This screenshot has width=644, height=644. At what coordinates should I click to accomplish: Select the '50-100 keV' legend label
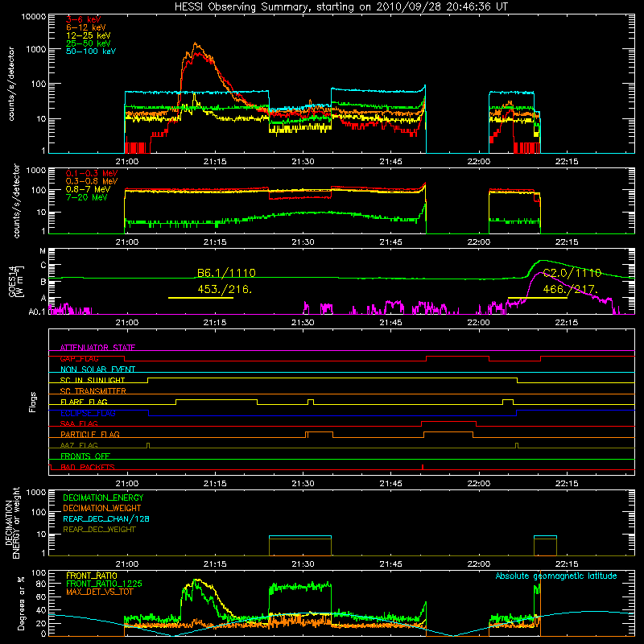pyautogui.click(x=91, y=52)
